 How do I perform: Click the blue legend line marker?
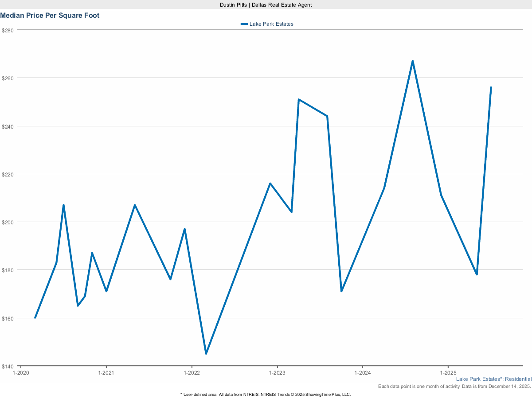click(x=244, y=24)
